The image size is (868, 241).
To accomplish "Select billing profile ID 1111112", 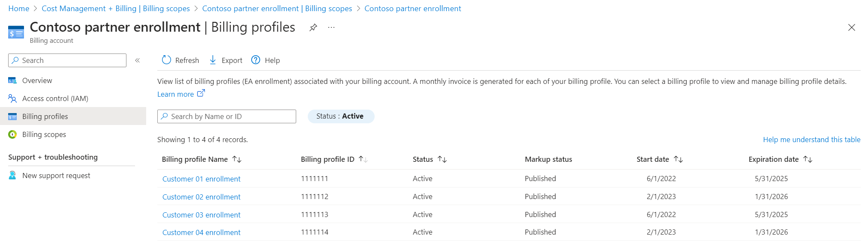I will click(315, 196).
